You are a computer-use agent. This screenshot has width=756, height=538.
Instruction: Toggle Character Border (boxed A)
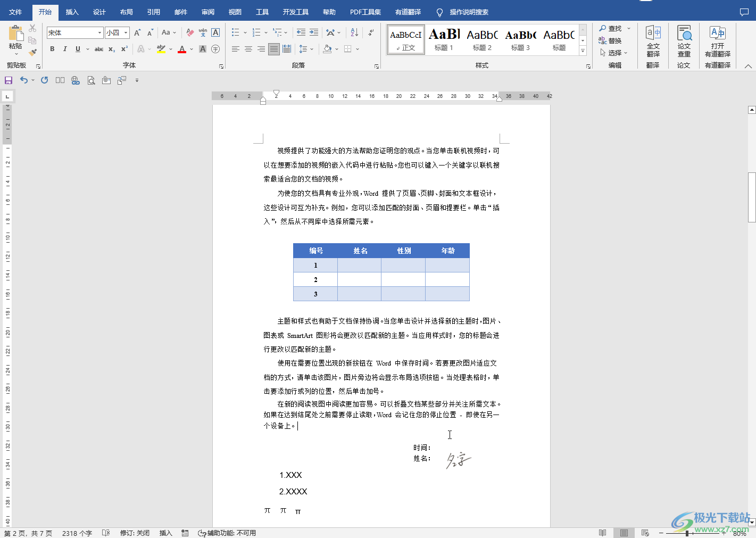tap(215, 33)
